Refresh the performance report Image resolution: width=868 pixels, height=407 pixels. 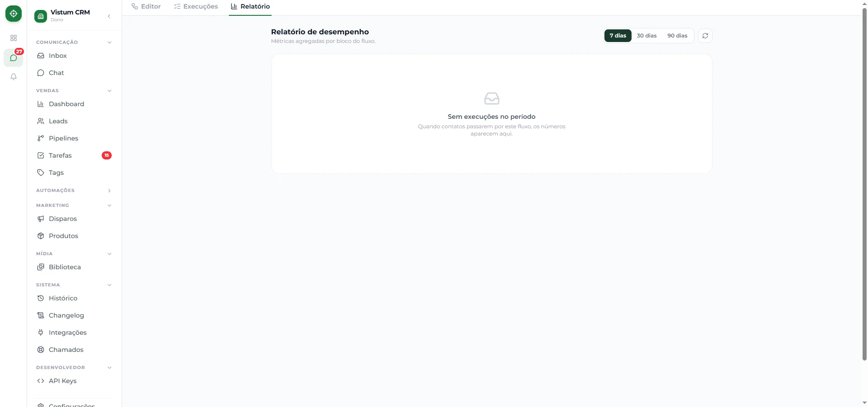pos(705,36)
